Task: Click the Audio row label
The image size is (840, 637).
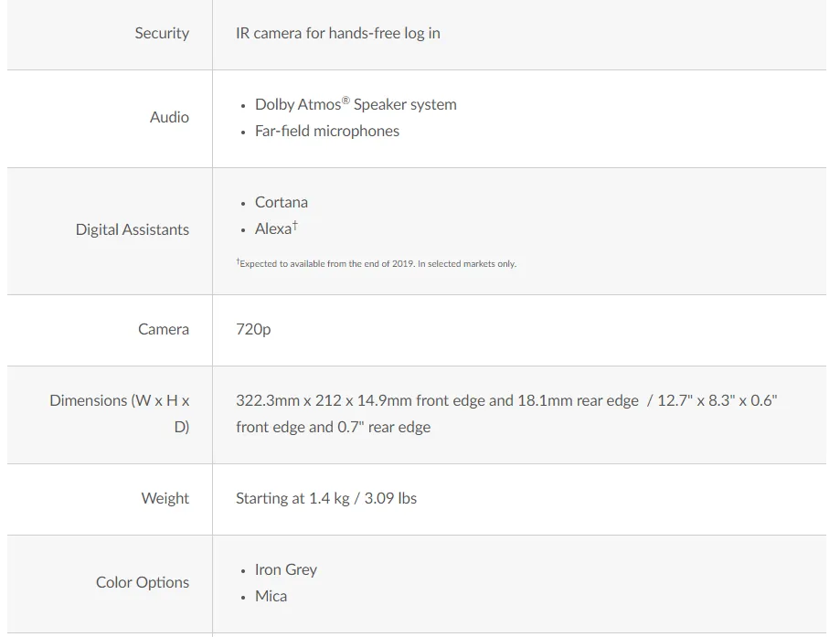Action: click(x=169, y=117)
